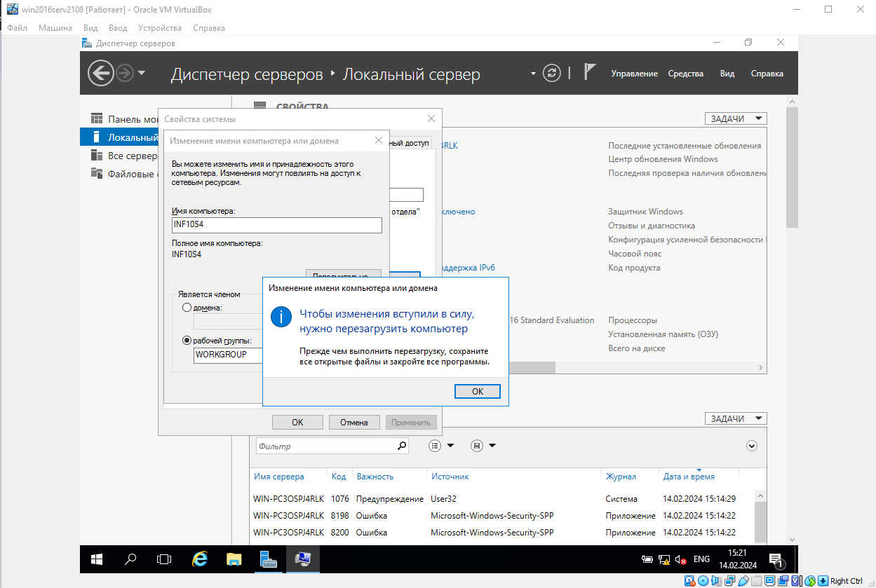Expand the saved queries dropdown arrow
The image size is (876, 588).
(x=492, y=446)
